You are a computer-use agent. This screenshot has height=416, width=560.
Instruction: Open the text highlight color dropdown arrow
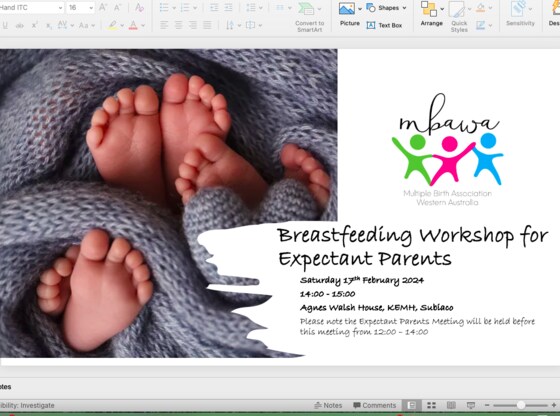tap(122, 26)
